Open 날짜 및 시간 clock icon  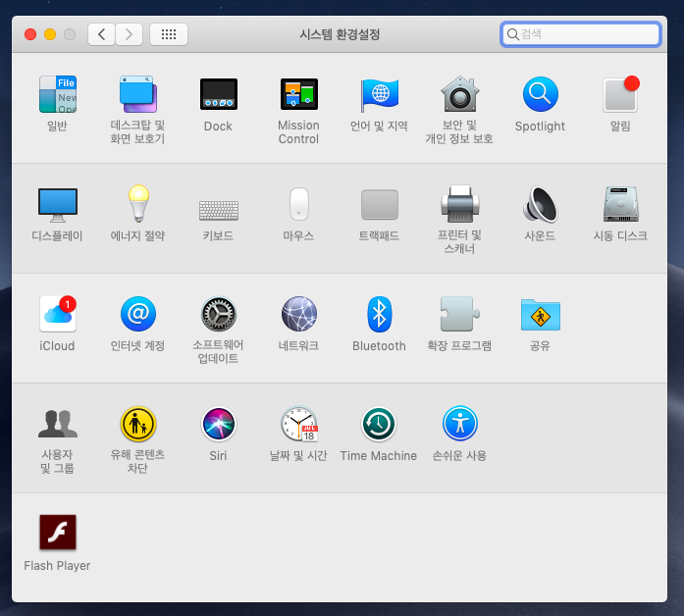(x=299, y=424)
